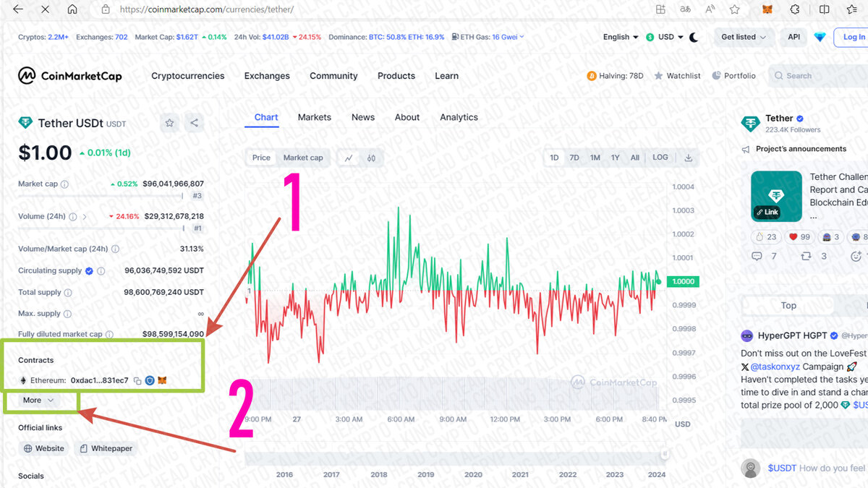
Task: Select the All time range
Action: pos(634,158)
